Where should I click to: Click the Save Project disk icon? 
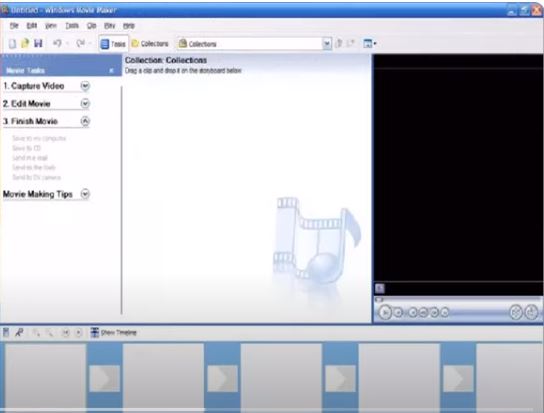38,43
